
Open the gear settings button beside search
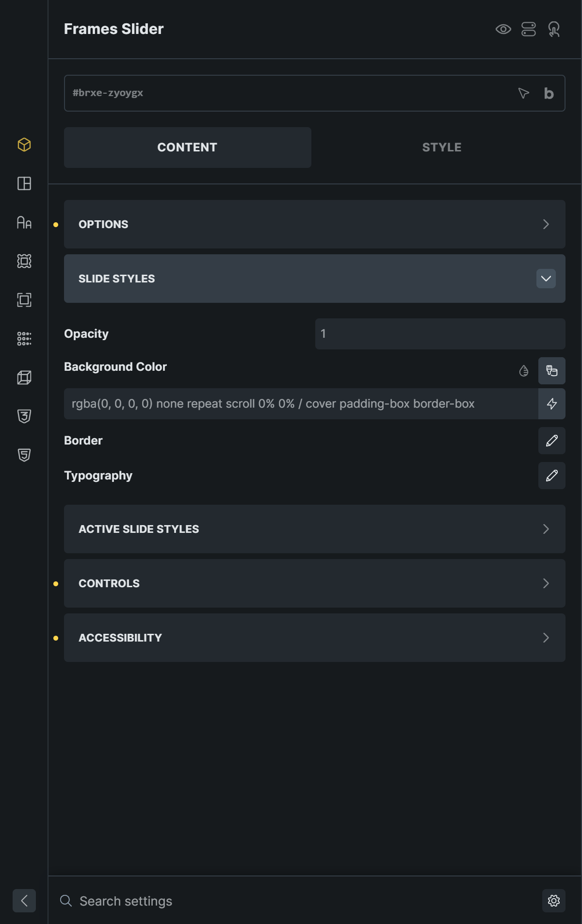pos(554,901)
